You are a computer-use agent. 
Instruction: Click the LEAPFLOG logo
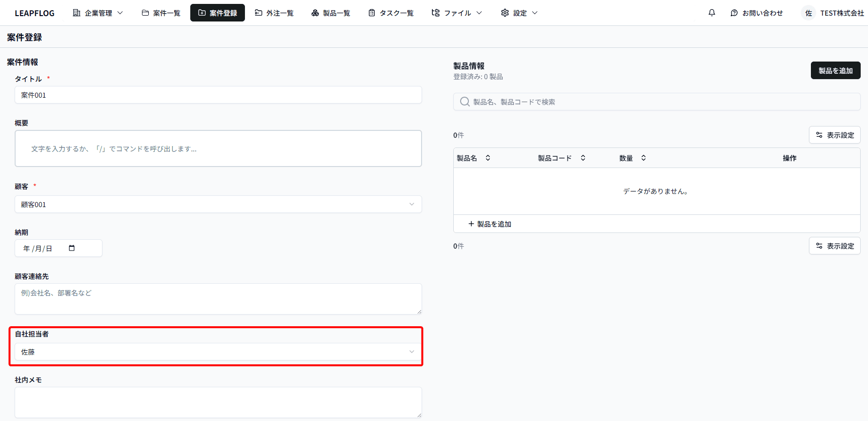[35, 13]
